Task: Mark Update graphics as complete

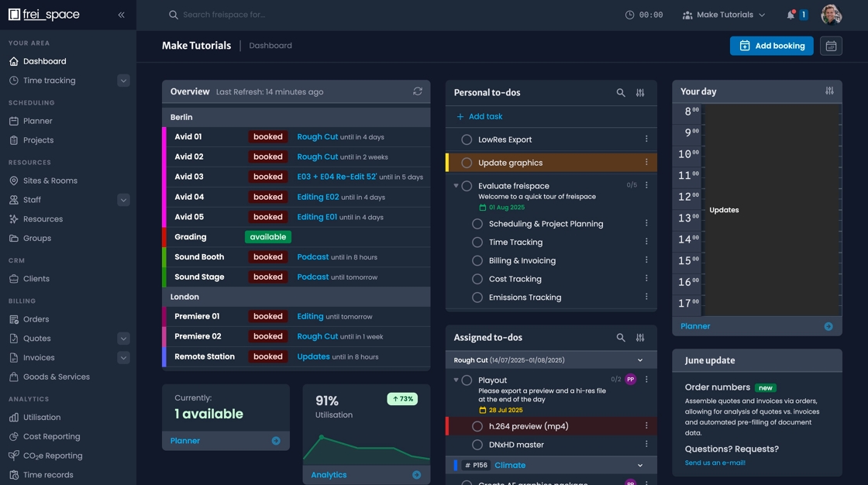Action: tap(466, 163)
